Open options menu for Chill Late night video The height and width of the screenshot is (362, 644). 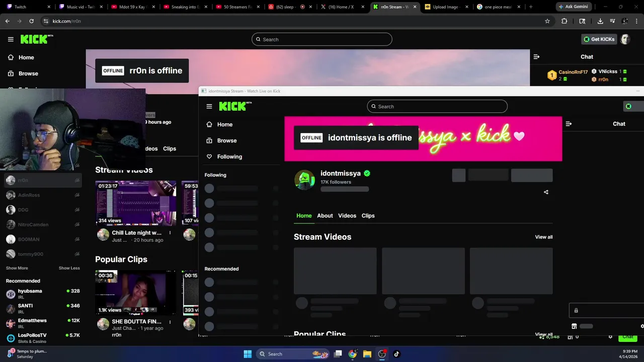(x=170, y=233)
